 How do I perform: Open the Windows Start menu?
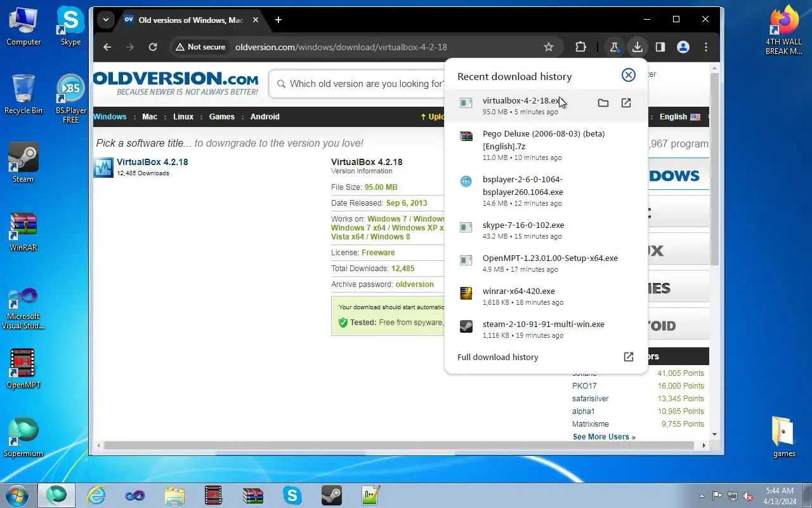pos(17,495)
